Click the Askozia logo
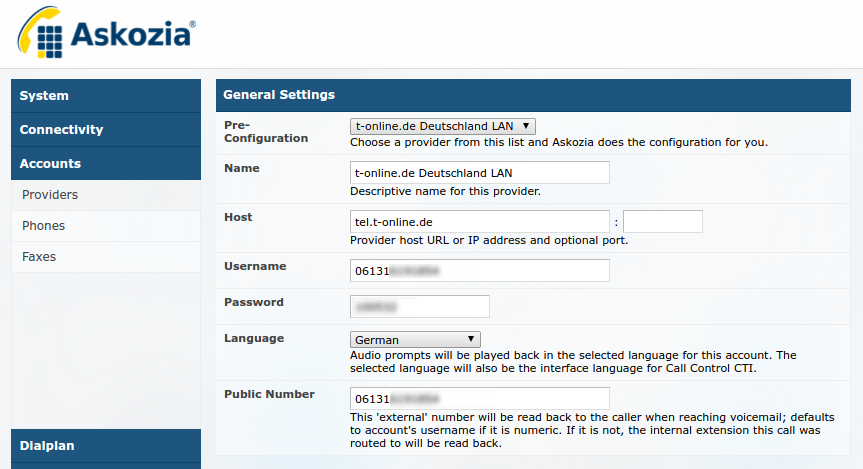 tap(106, 32)
